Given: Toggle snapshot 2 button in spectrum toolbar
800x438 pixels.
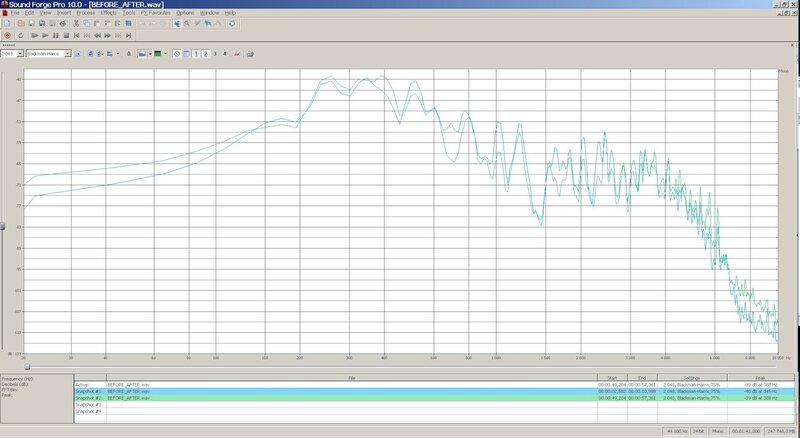Looking at the screenshot, I should point(204,53).
